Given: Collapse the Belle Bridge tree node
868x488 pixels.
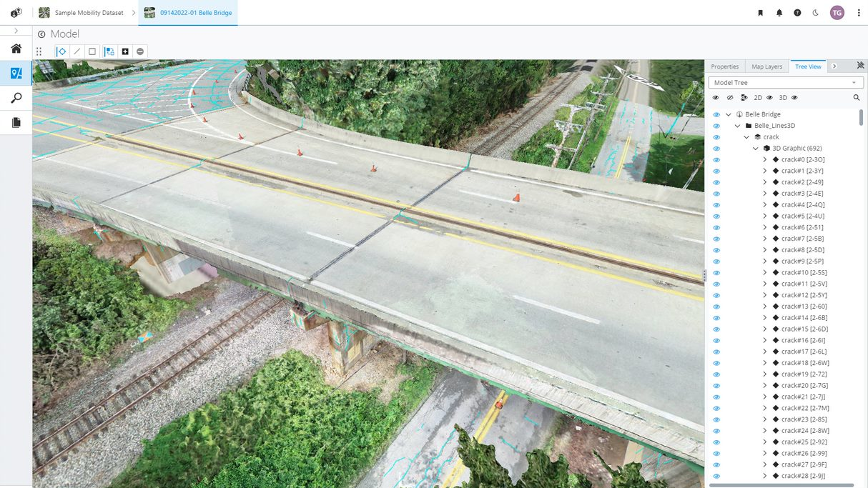Looking at the screenshot, I should click(x=728, y=114).
